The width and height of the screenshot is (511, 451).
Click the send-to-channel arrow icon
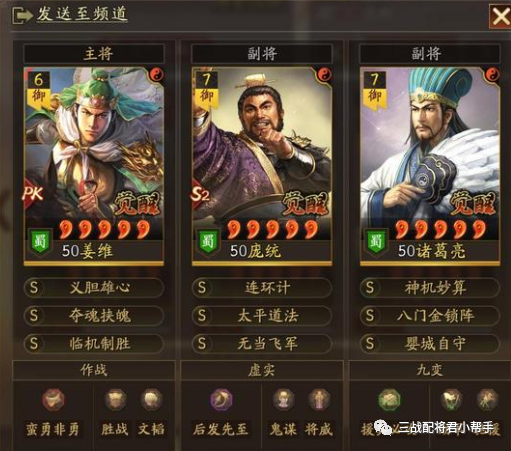[22, 15]
